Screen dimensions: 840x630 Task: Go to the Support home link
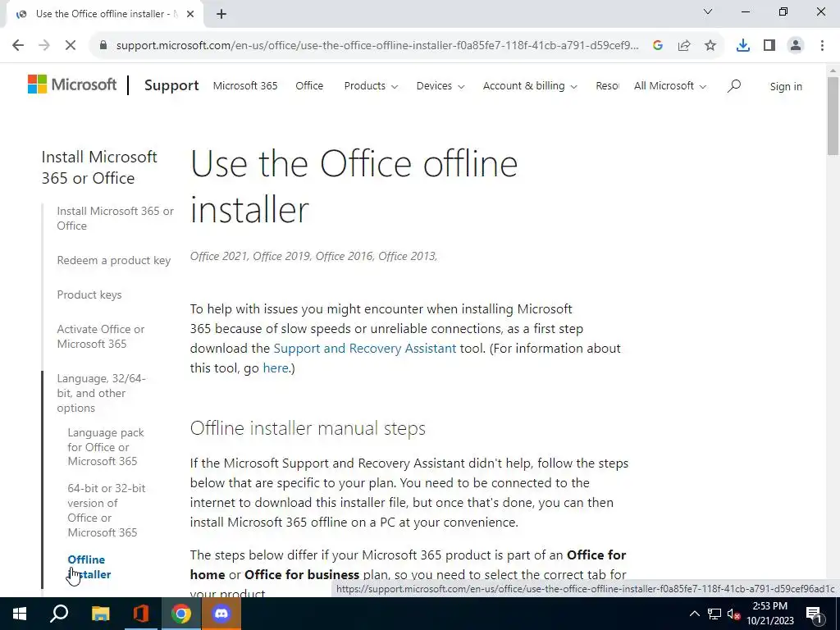(x=171, y=85)
